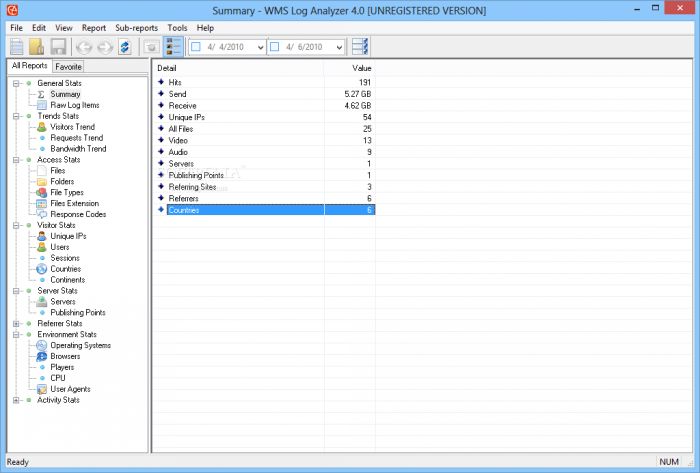700x473 pixels.
Task: Switch to the All Reports tab
Action: coord(29,66)
